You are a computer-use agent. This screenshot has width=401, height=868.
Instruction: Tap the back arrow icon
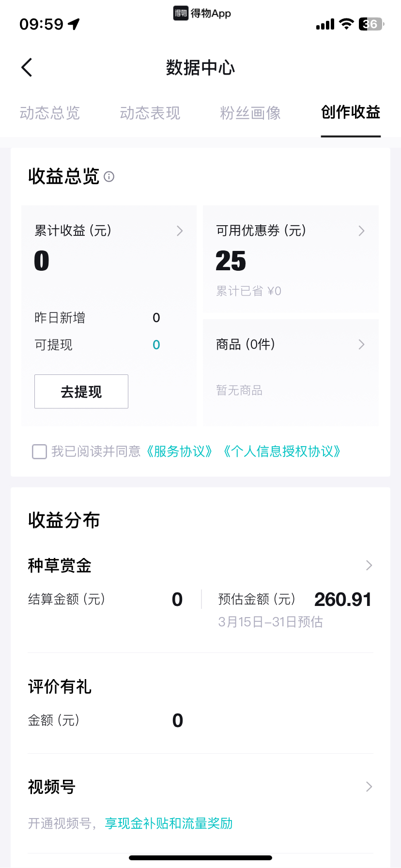(27, 67)
